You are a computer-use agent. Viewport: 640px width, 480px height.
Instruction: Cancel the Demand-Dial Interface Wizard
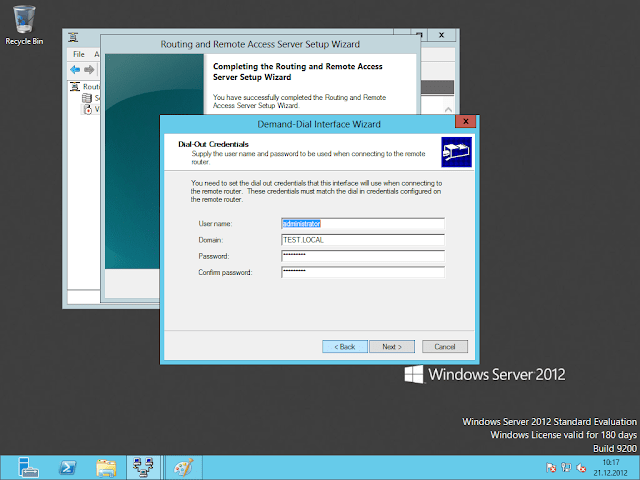click(x=444, y=347)
